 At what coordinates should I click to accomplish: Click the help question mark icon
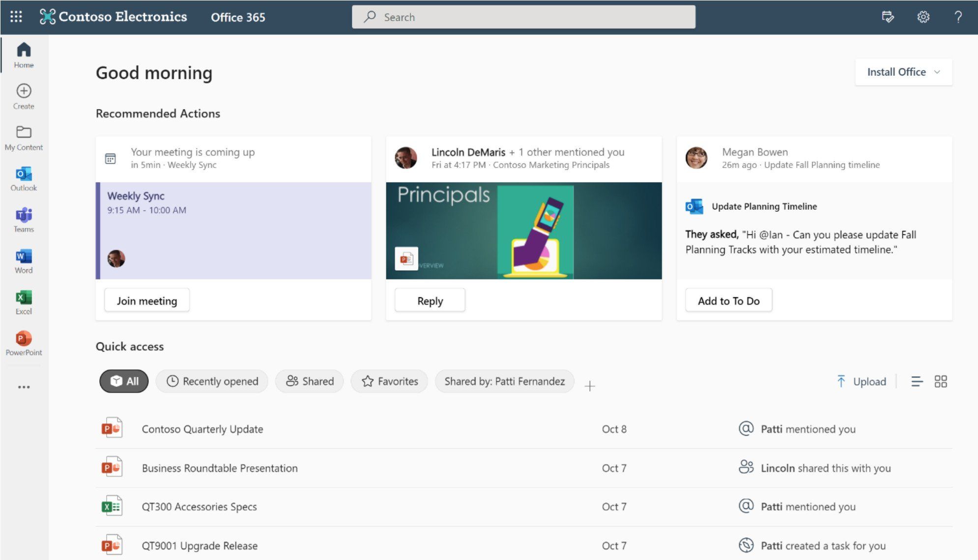[x=958, y=17]
